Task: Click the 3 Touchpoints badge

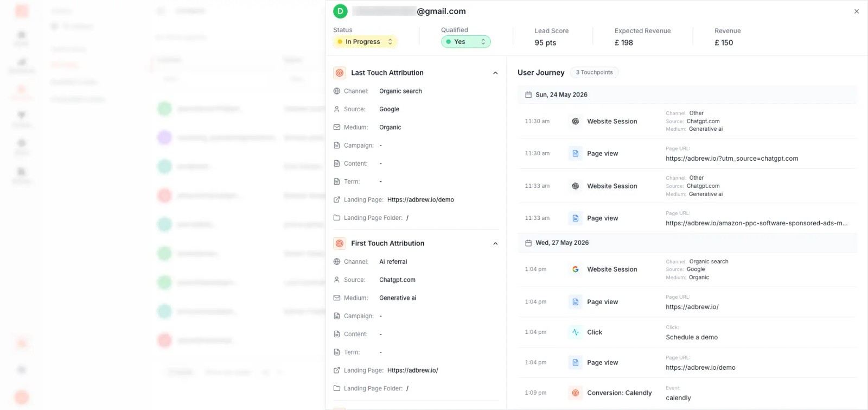Action: click(x=594, y=73)
